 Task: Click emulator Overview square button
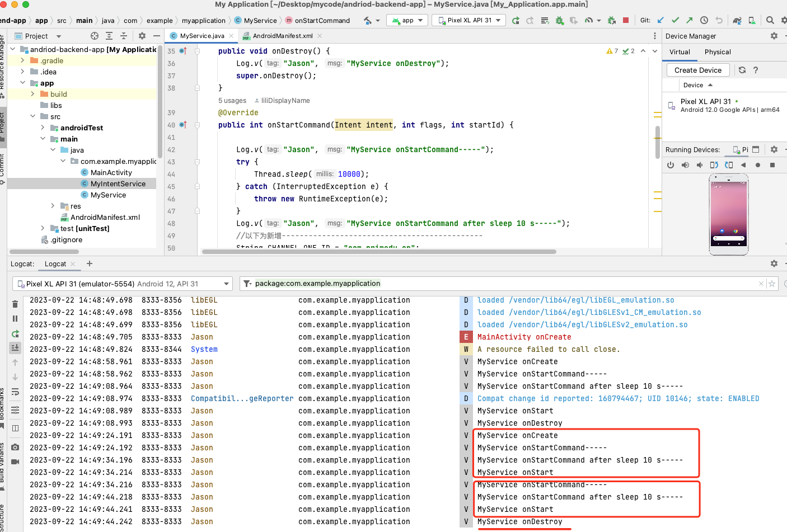coord(772,165)
